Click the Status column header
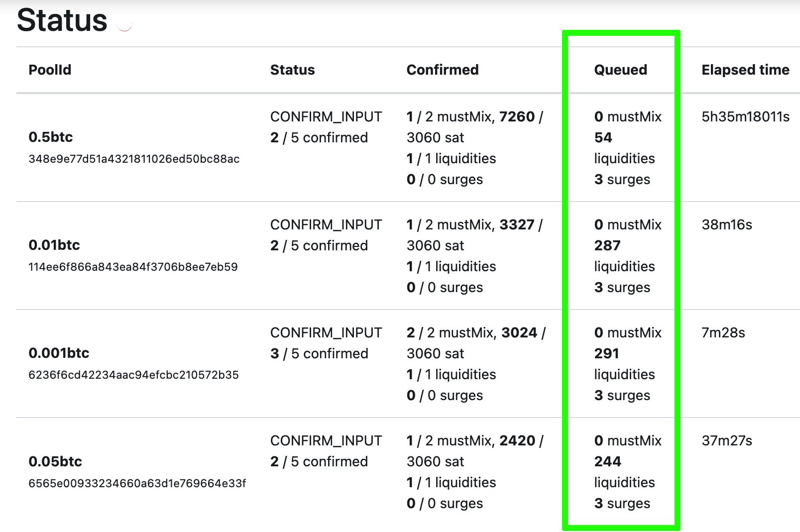Screen dimensions: 800x532 (292, 70)
